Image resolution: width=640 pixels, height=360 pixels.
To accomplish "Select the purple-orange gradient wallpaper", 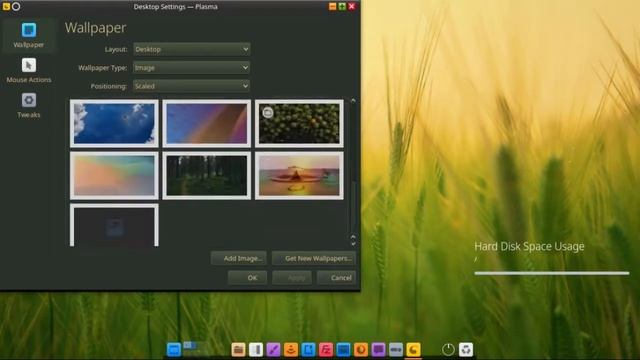I will pos(207,123).
